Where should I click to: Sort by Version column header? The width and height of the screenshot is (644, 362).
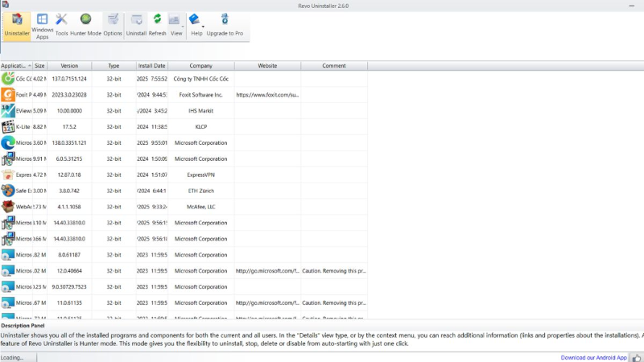point(69,66)
